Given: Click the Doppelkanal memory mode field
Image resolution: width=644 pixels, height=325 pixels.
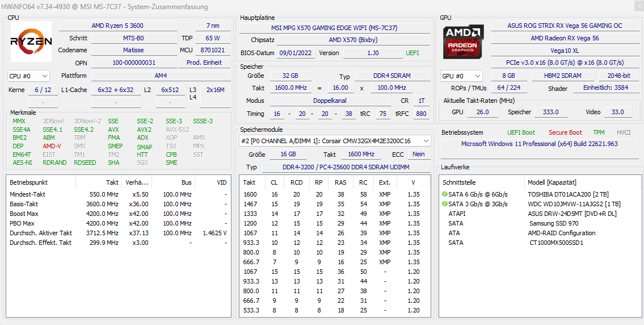Looking at the screenshot, I should click(330, 101).
